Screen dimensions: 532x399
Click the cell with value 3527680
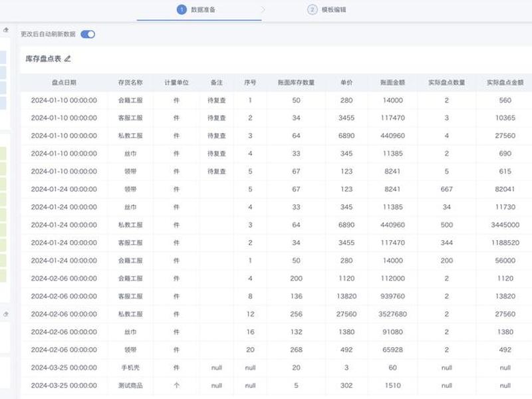392,314
